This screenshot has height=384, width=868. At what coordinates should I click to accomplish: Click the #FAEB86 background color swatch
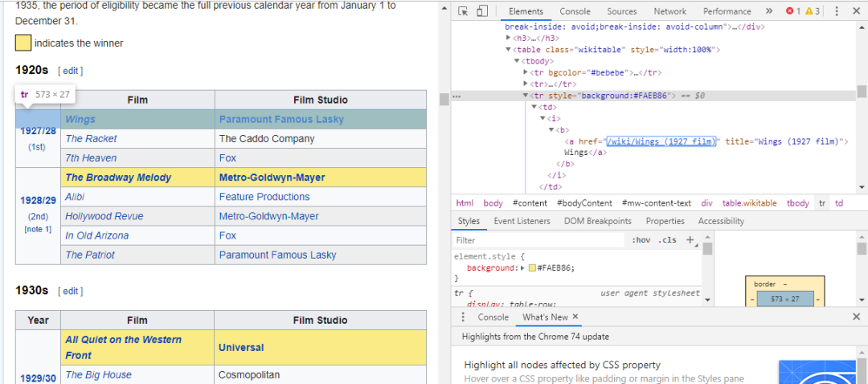point(532,268)
